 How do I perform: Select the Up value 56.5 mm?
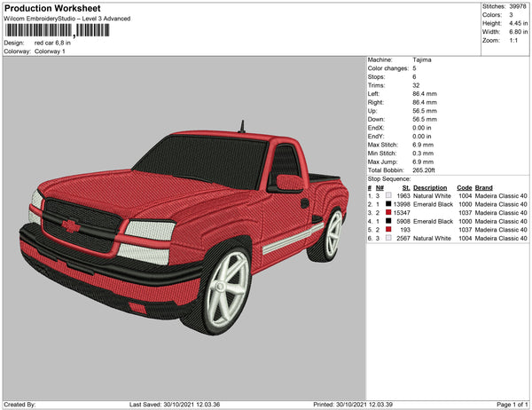point(425,111)
